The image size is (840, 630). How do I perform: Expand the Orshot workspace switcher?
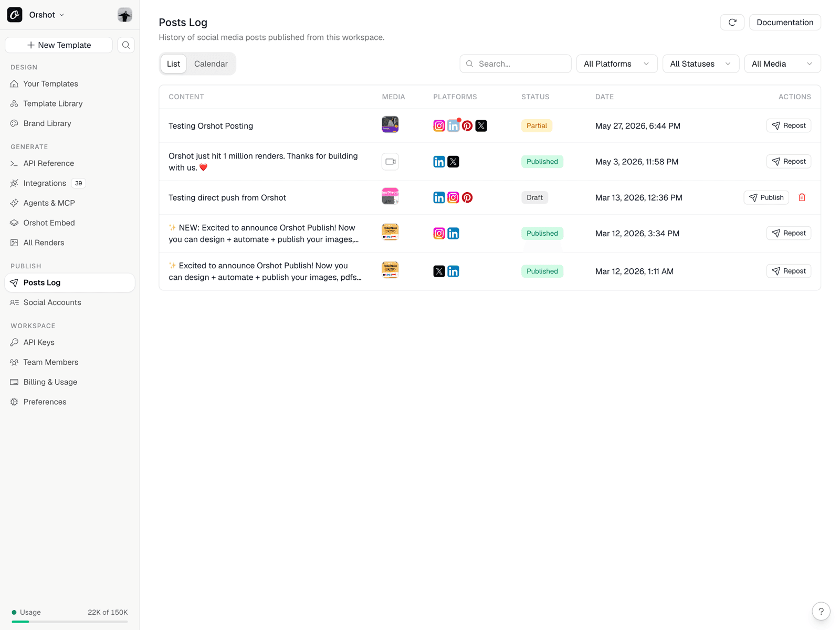coord(47,15)
